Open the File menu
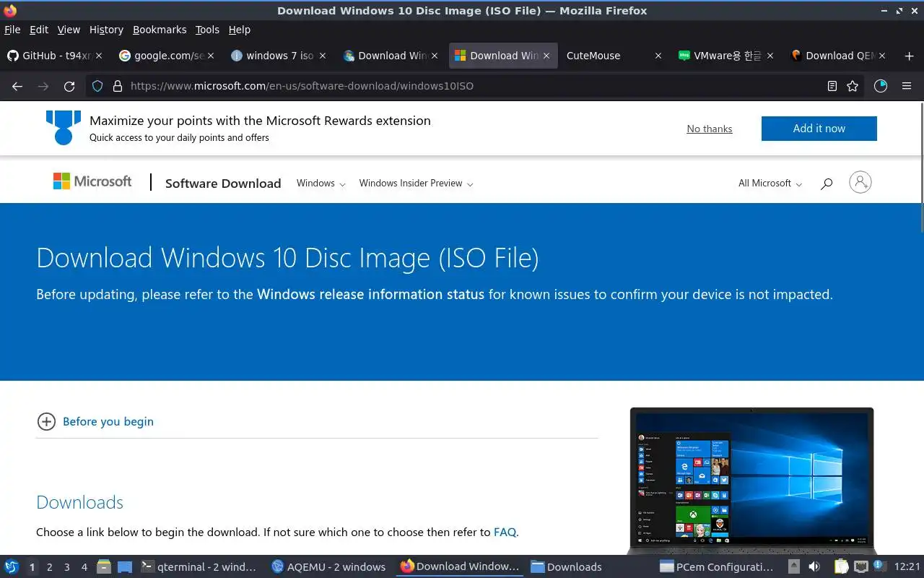Screen dimensions: 924x578 [x=12, y=30]
